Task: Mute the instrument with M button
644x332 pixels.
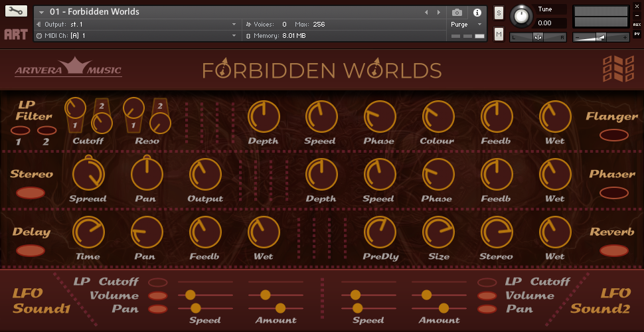Action: [499, 34]
